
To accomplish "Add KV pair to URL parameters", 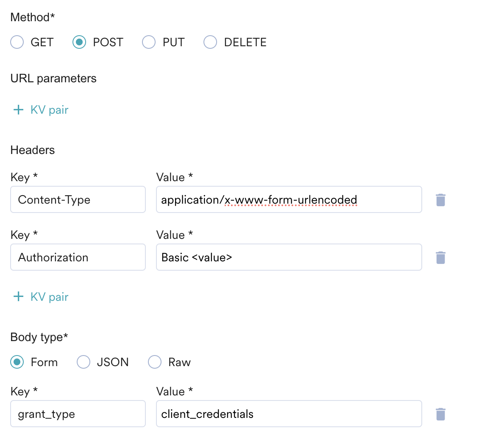I will (x=41, y=110).
